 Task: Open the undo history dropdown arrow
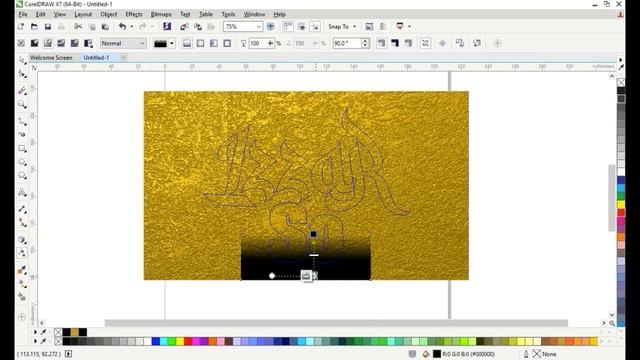[x=131, y=27]
